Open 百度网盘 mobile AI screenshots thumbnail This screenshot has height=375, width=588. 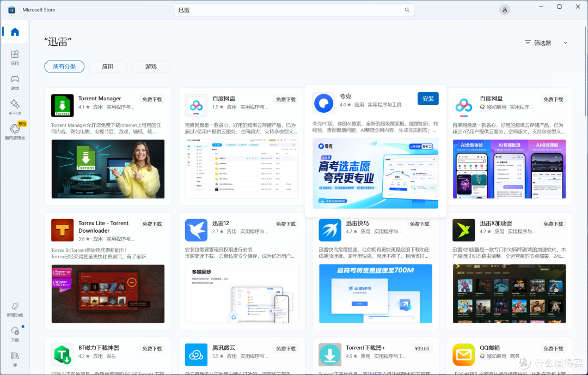click(x=509, y=169)
